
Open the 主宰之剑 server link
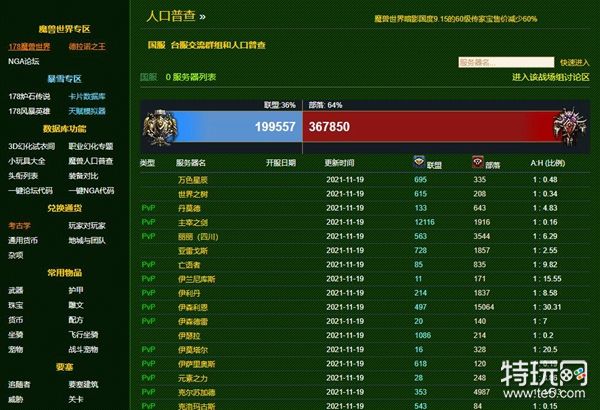coord(193,222)
